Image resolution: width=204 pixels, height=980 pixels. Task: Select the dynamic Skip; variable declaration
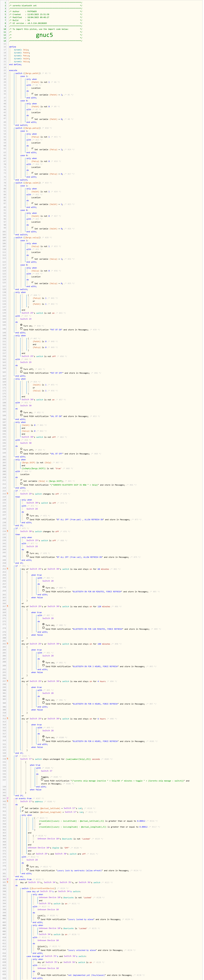pos(21,50)
